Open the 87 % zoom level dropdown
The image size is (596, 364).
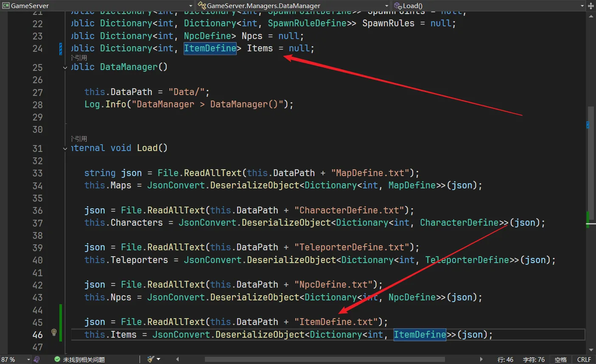(x=28, y=359)
